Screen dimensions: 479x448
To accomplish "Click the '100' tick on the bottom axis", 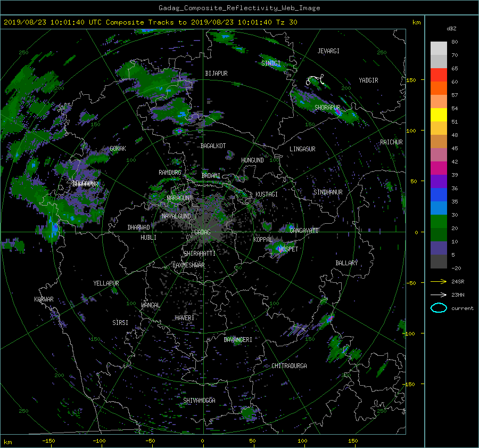I will tap(302, 441).
